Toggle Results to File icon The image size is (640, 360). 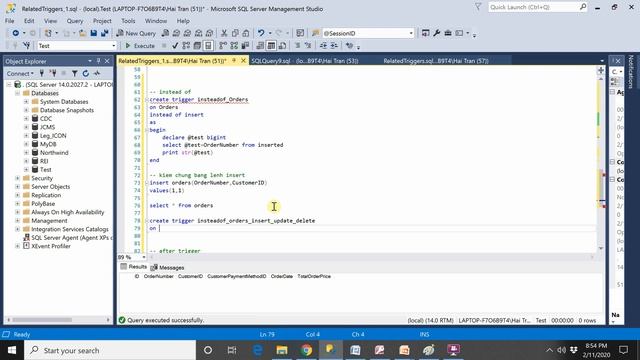click(x=282, y=46)
